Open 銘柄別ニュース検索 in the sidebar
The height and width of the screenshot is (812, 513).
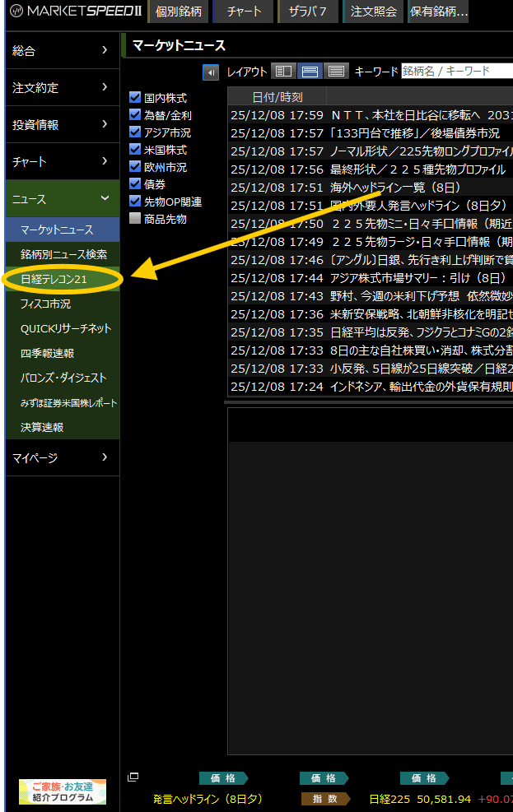[63, 254]
